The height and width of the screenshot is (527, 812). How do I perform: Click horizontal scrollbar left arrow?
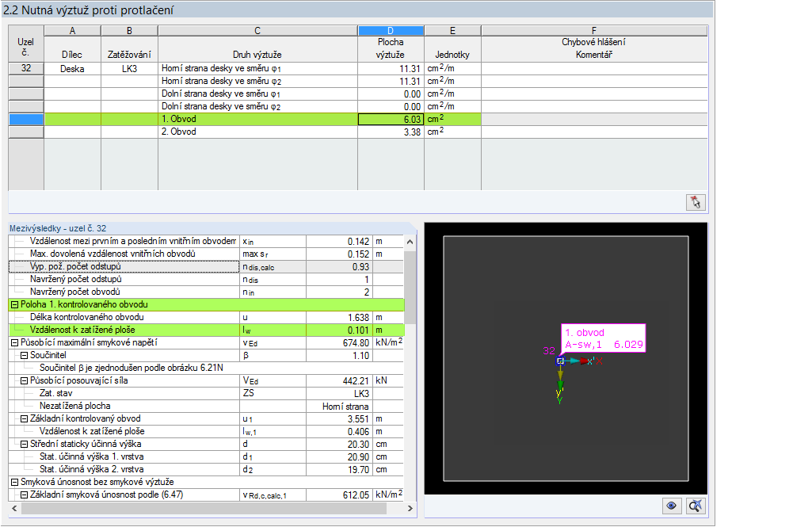coord(14,508)
